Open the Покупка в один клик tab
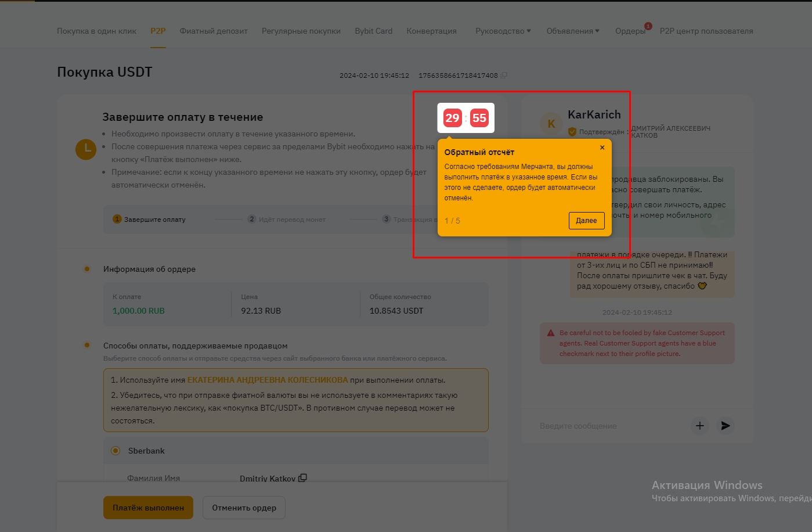This screenshot has width=812, height=532. point(96,31)
